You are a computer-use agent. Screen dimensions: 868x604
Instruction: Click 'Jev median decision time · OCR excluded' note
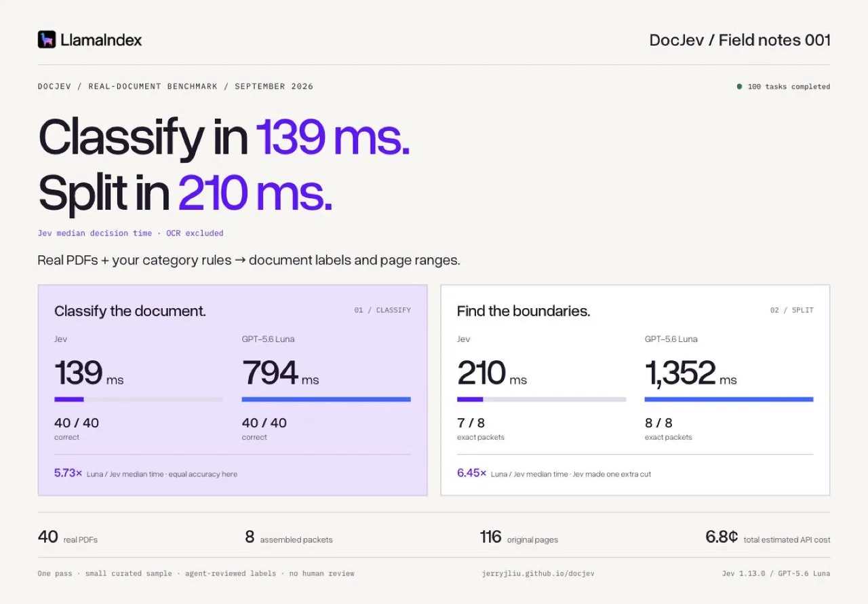pyautogui.click(x=130, y=233)
